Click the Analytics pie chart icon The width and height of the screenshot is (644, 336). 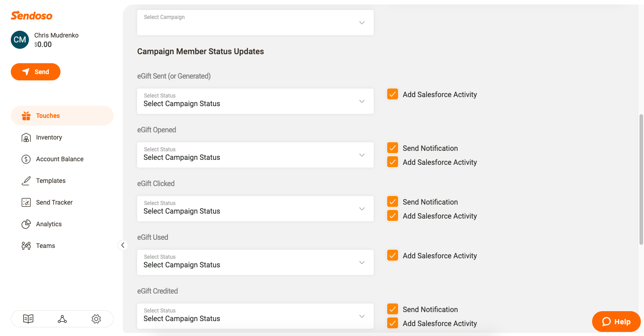click(x=26, y=224)
